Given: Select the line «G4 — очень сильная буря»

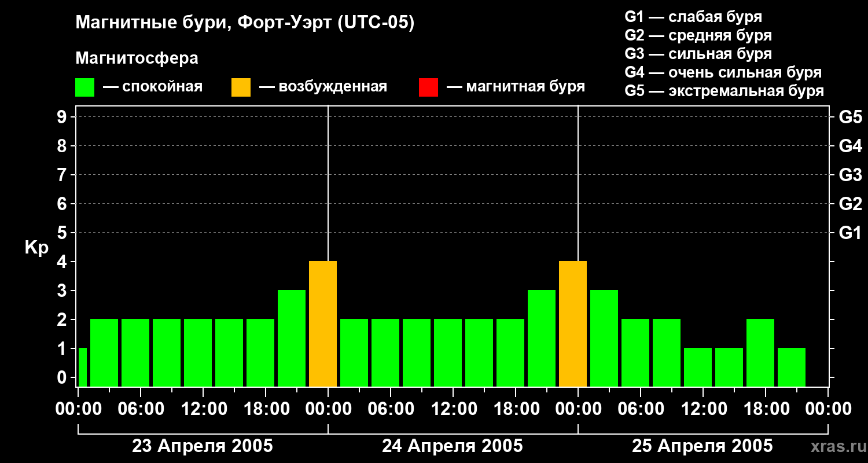Looking at the screenshot, I should point(723,72).
